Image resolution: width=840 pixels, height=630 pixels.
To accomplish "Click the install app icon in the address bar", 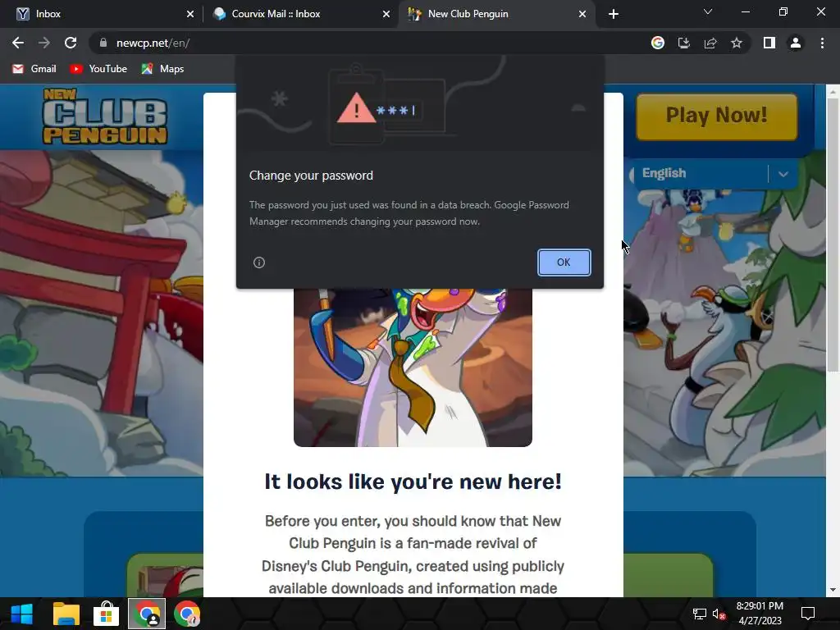I will click(684, 43).
